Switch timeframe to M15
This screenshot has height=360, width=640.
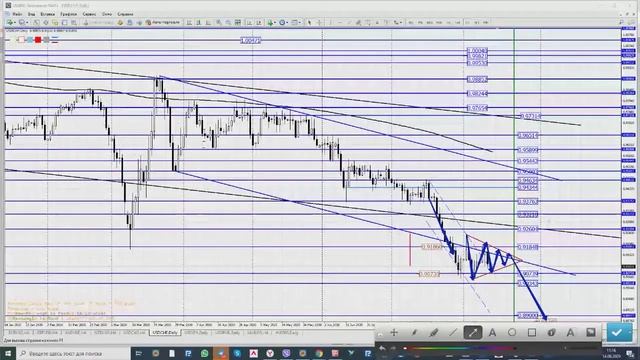429,22
